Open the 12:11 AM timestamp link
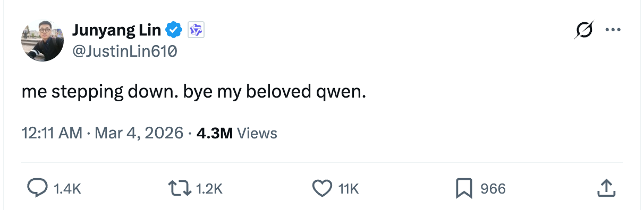 [52, 133]
